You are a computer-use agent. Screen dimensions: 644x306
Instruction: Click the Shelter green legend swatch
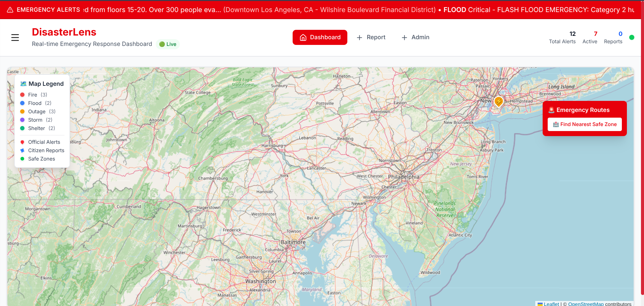pyautogui.click(x=22, y=128)
